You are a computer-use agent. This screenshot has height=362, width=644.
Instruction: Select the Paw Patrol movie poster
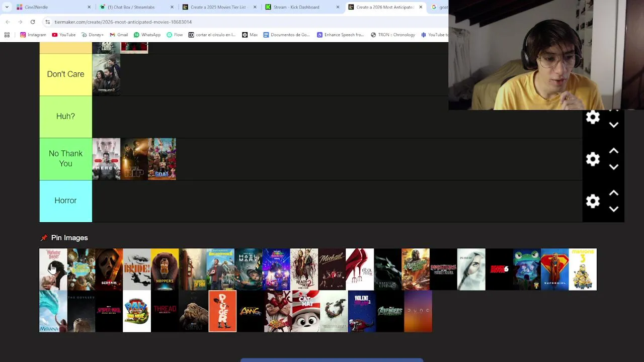coord(137,311)
